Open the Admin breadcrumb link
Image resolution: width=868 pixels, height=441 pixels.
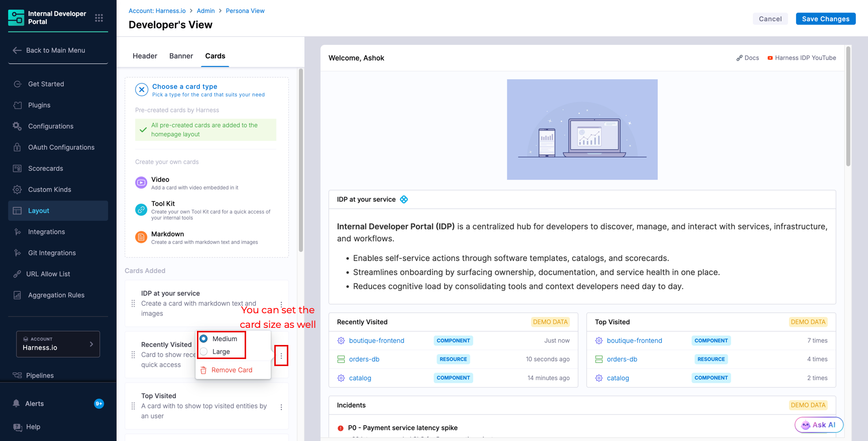[x=205, y=11]
